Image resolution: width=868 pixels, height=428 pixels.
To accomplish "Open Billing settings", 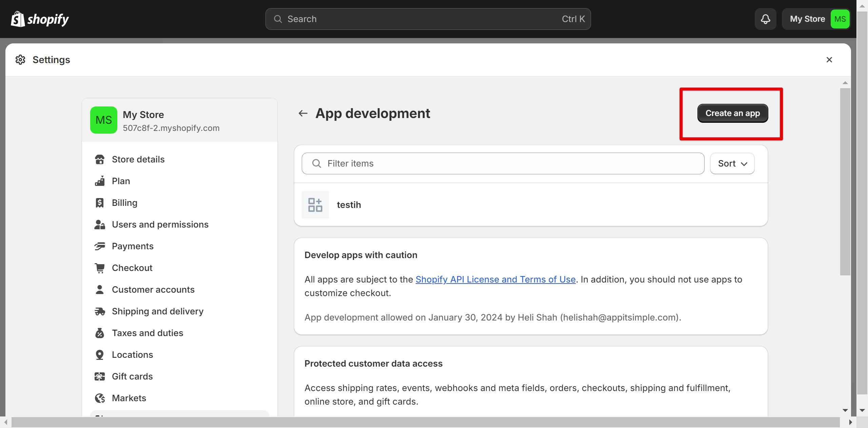I will [180, 203].
